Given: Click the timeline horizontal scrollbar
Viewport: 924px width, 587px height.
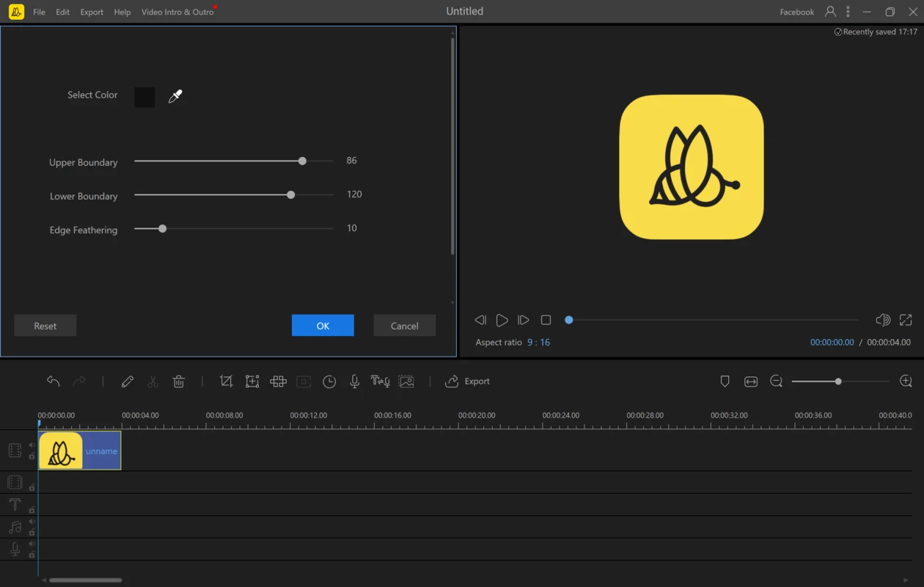Looking at the screenshot, I should point(85,580).
